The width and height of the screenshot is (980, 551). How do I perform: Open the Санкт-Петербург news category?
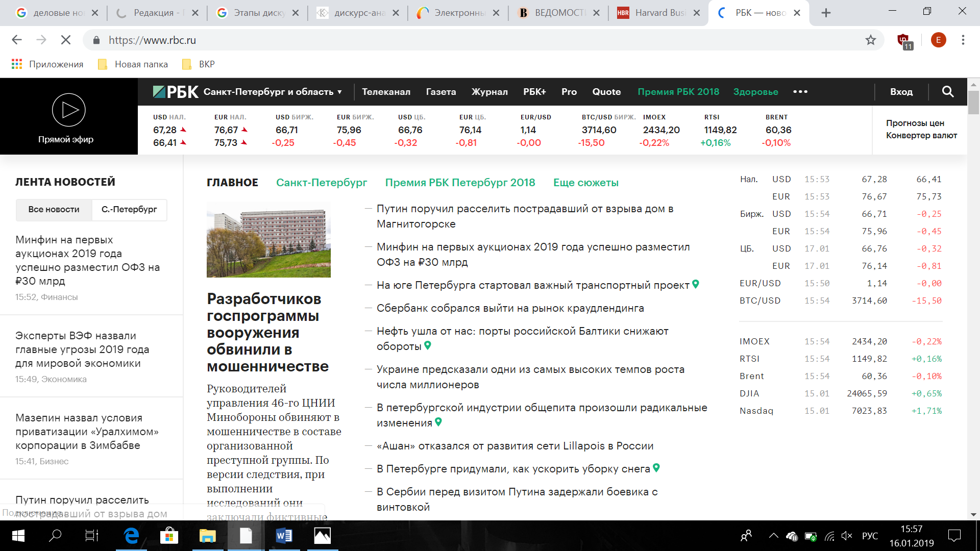point(322,183)
